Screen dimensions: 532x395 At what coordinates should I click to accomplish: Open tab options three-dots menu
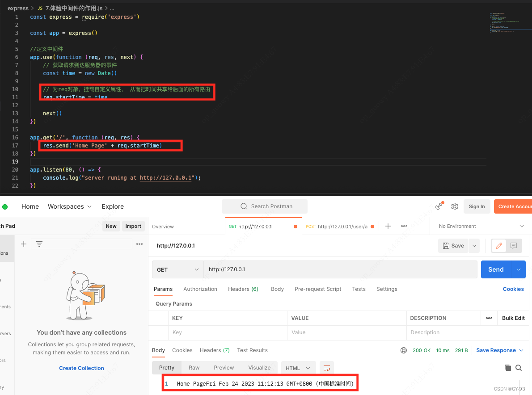404,226
